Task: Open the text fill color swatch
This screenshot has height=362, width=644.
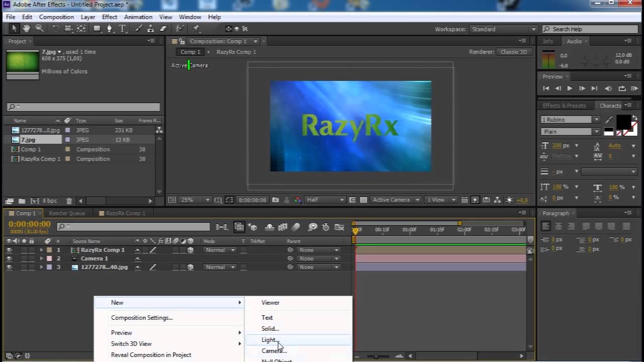Action: pos(623,121)
